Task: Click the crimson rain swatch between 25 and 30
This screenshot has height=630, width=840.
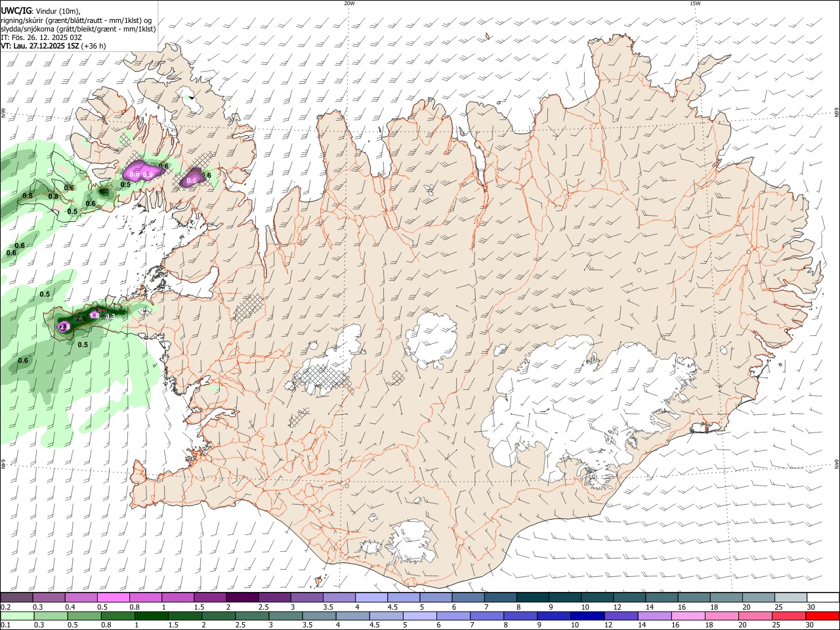Action: click(789, 616)
